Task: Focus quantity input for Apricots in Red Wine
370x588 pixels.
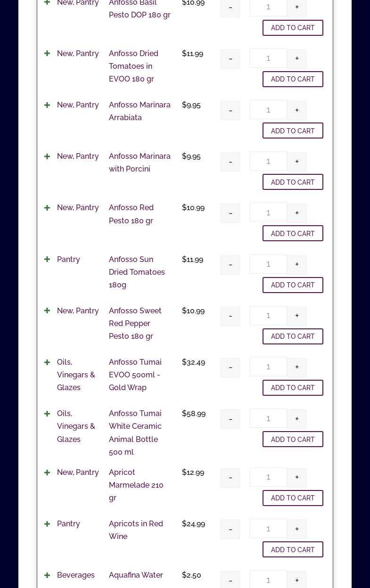Action: click(x=268, y=529)
